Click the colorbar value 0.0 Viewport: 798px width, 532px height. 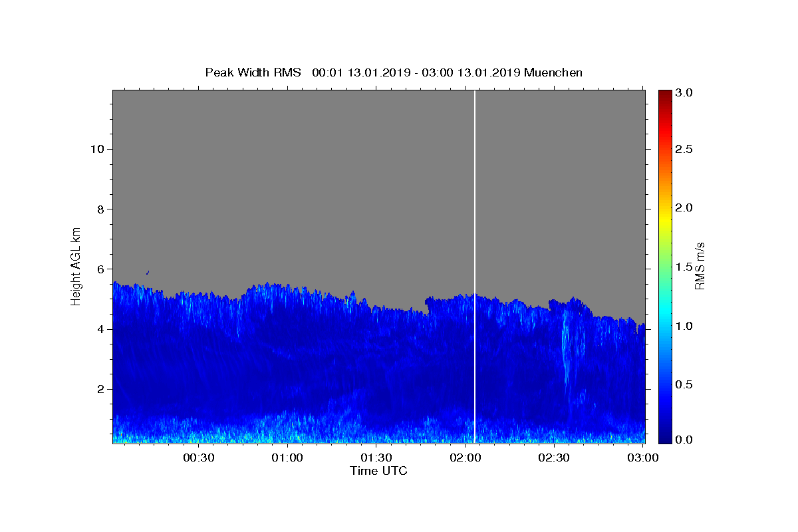pos(684,440)
